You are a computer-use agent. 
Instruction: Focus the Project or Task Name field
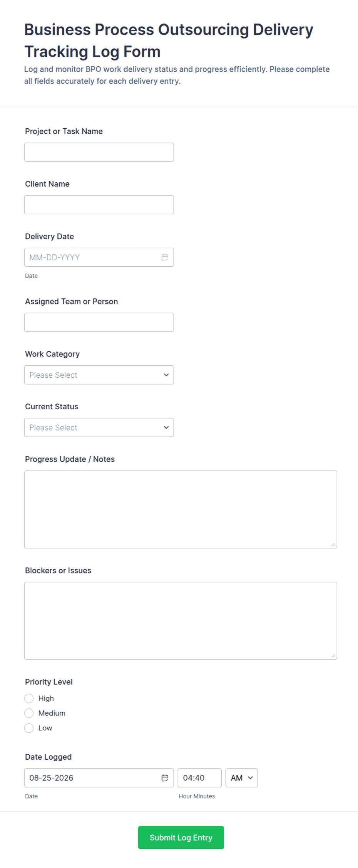pyautogui.click(x=99, y=152)
